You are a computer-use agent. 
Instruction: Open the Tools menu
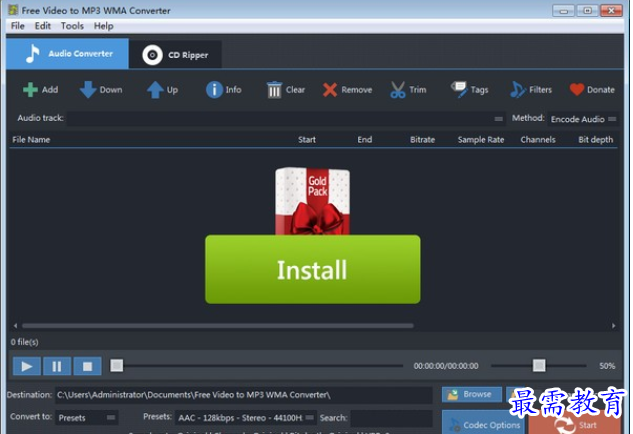click(72, 26)
